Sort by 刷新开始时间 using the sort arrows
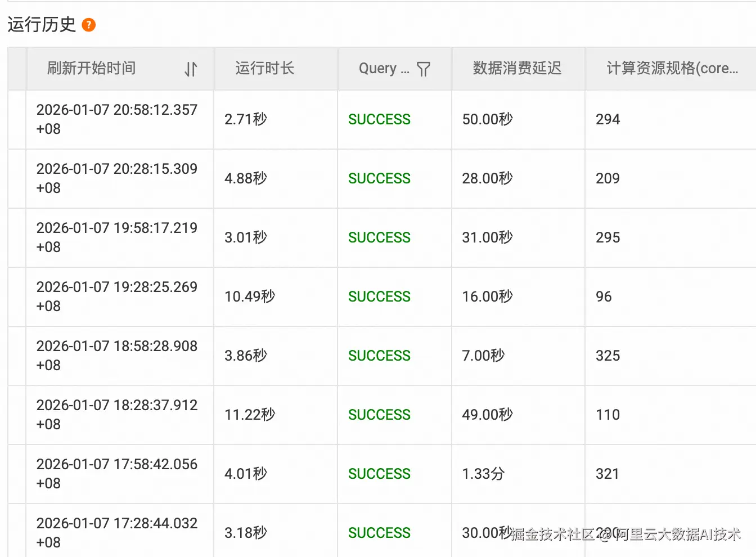 coord(191,69)
